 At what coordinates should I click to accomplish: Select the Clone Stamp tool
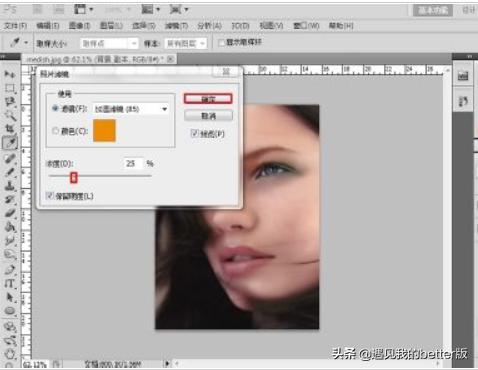point(10,186)
